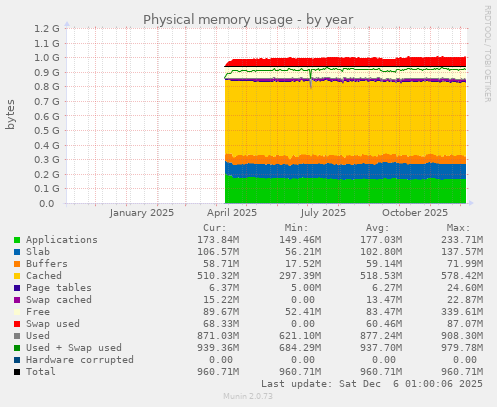Image resolution: width=497 pixels, height=407 pixels.
Task: Click the green Applications legend swatch
Action: pyautogui.click(x=17, y=240)
